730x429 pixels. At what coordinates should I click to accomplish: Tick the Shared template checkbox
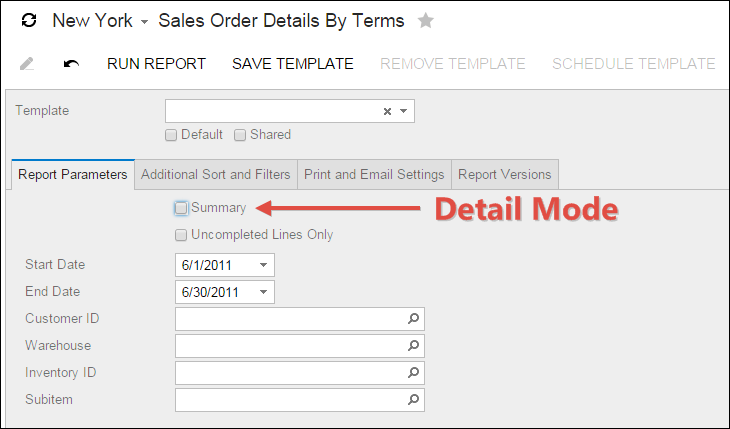pos(240,135)
